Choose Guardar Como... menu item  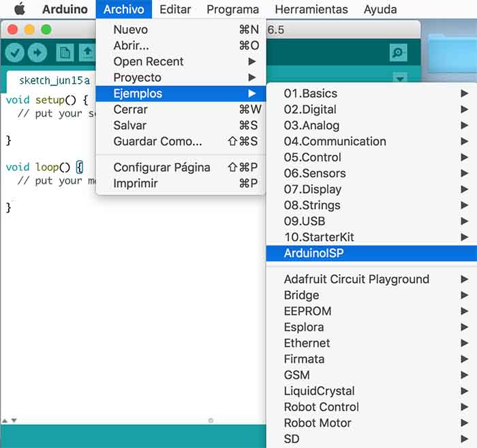[181, 142]
